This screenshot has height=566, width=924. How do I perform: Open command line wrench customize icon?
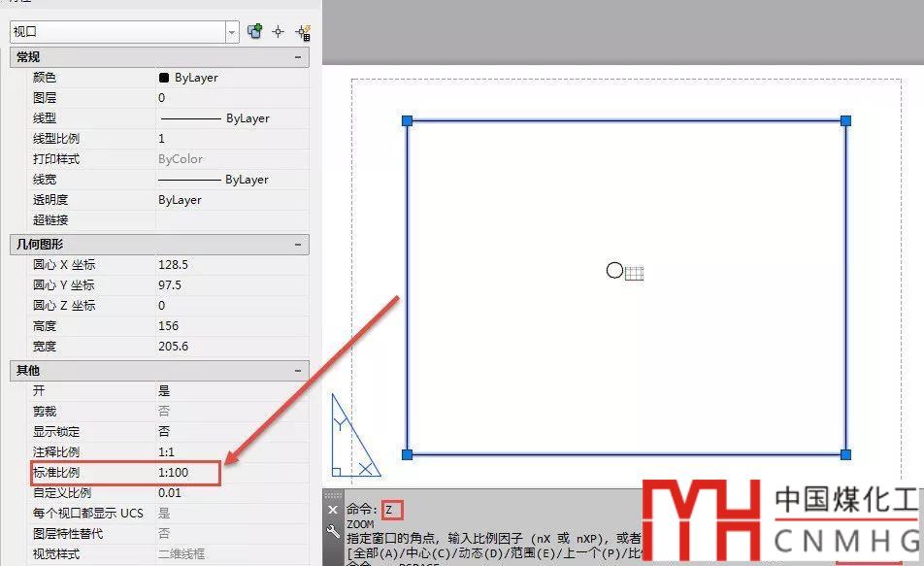click(333, 531)
